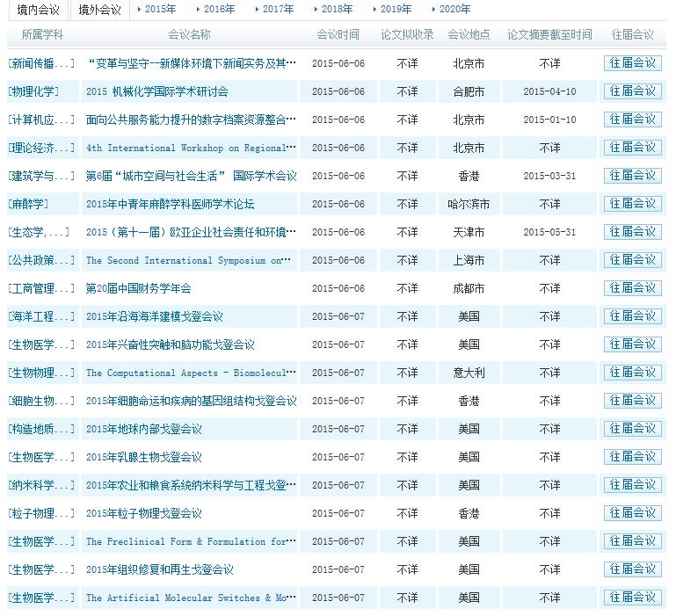This screenshot has height=616, width=676.
Task: Open The Computational Aspects - Biomolecul link
Action: (191, 373)
